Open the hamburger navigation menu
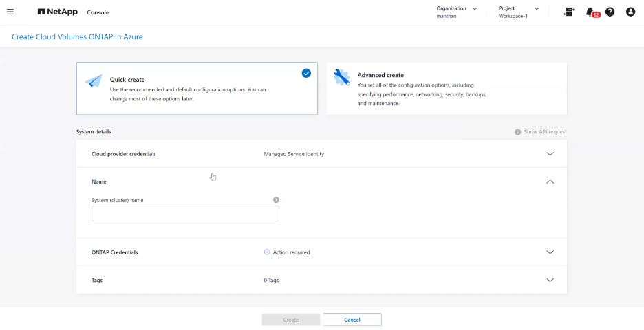The width and height of the screenshot is (644, 330). tap(10, 12)
